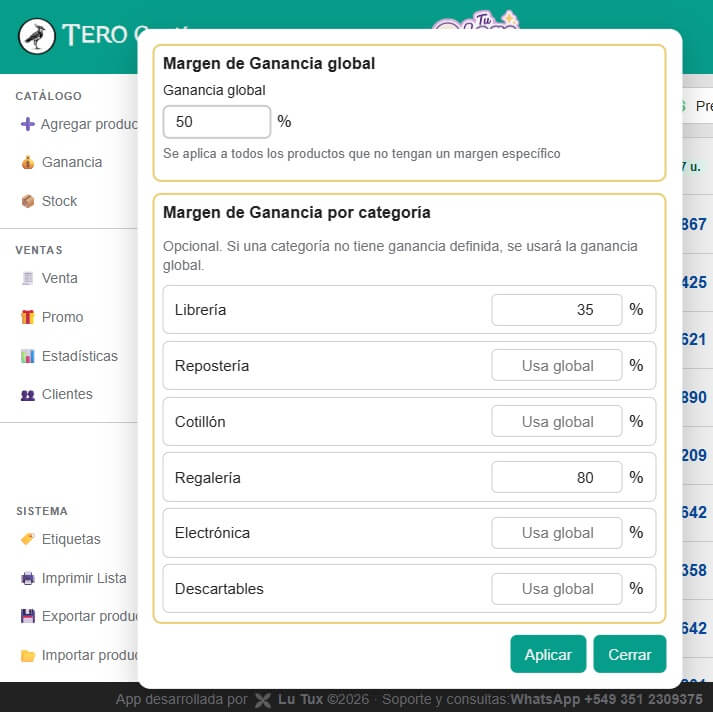This screenshot has width=713, height=712.
Task: Click the gift icon beside Promo
Action: point(28,317)
